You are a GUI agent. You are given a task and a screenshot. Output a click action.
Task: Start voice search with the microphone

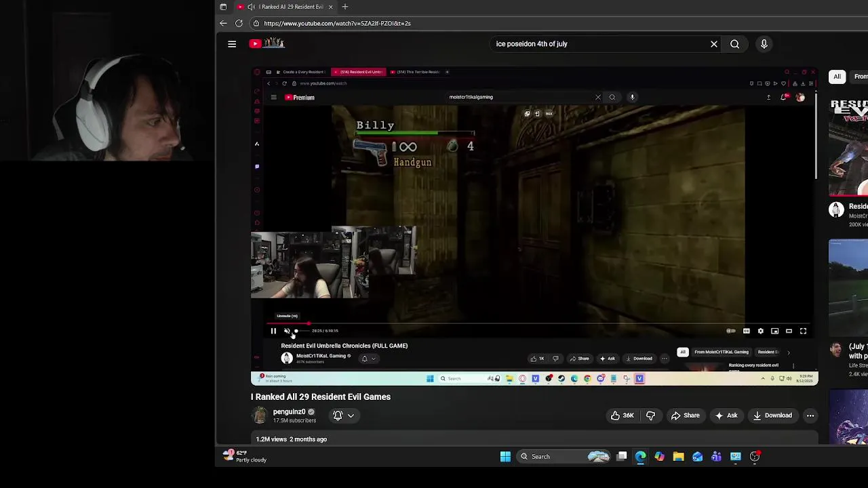[764, 44]
